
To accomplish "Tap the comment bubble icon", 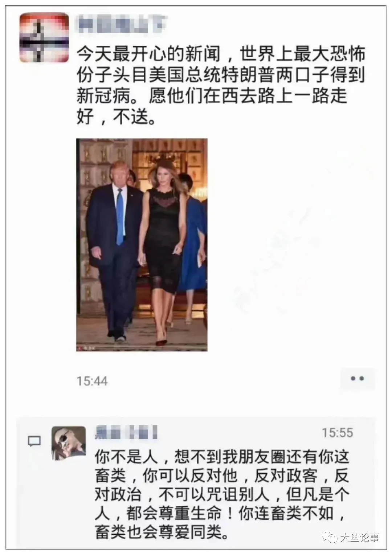I will pos(34,441).
